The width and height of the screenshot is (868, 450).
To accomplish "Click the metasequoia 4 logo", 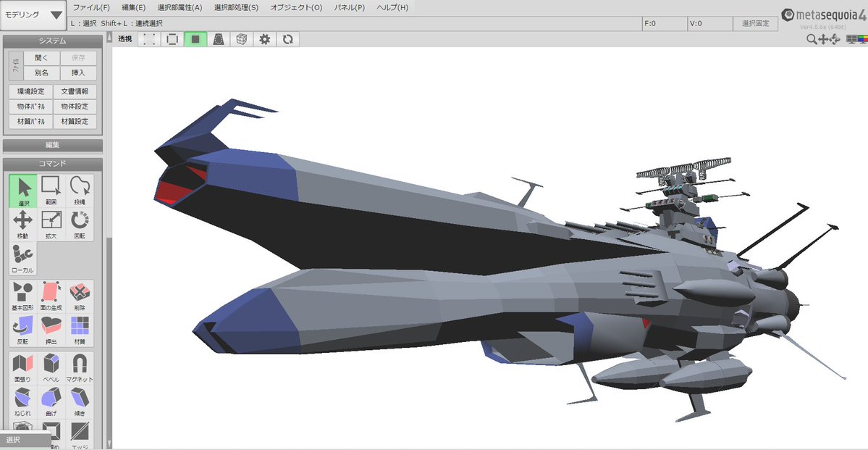I will click(x=824, y=14).
